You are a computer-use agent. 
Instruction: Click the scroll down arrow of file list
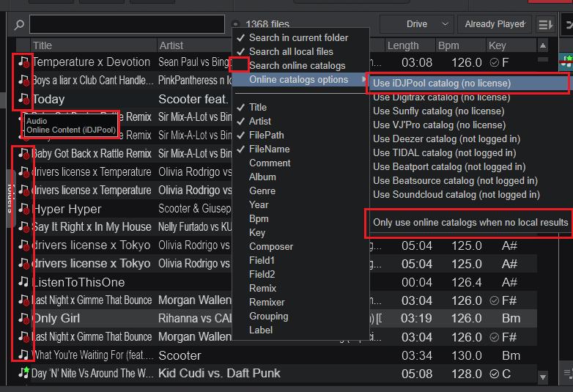(x=543, y=377)
